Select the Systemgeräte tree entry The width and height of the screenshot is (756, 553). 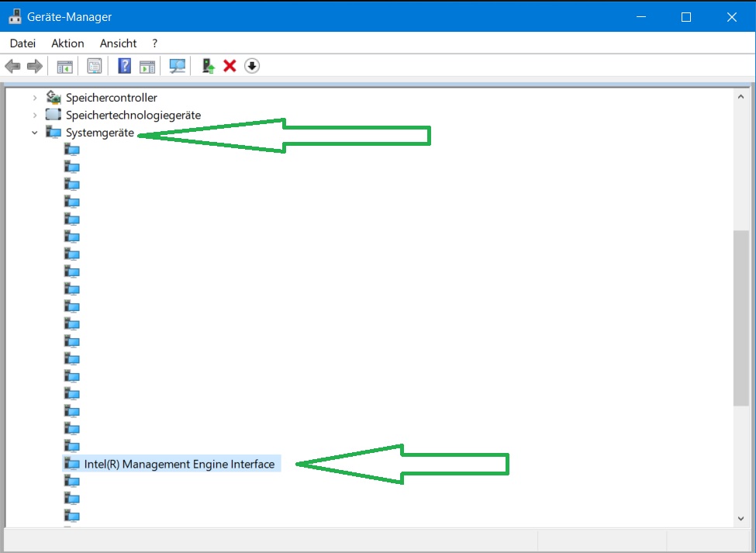100,133
